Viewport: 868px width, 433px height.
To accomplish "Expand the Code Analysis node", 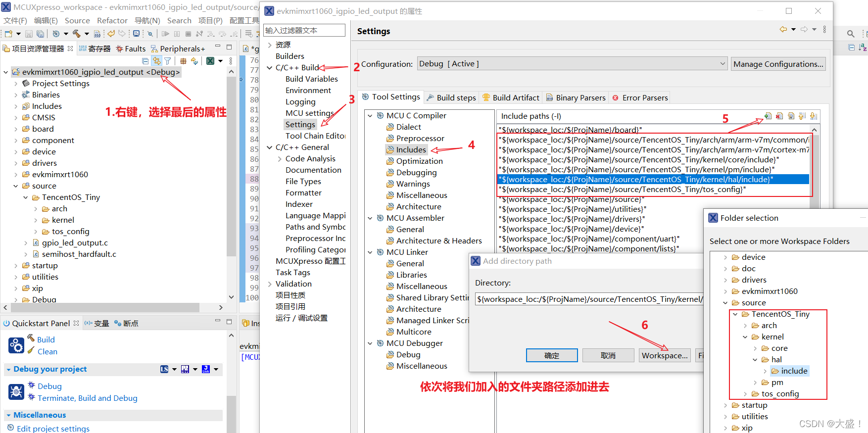I will [280, 159].
